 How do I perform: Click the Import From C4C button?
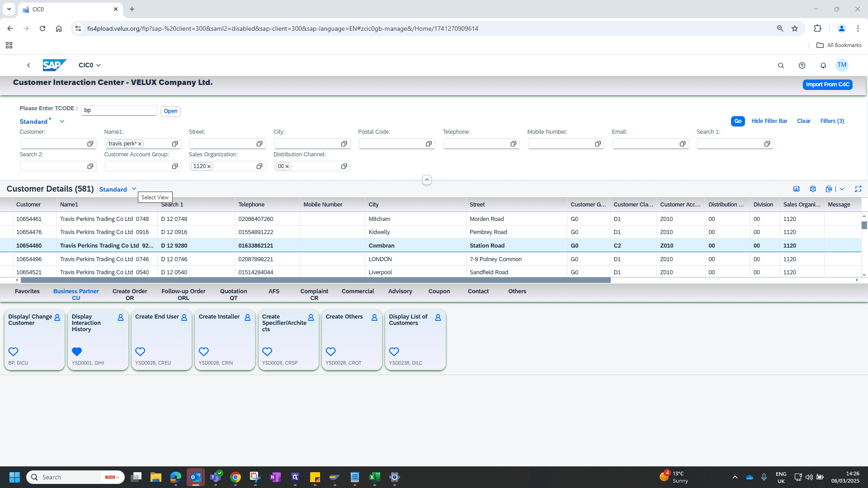(x=828, y=84)
